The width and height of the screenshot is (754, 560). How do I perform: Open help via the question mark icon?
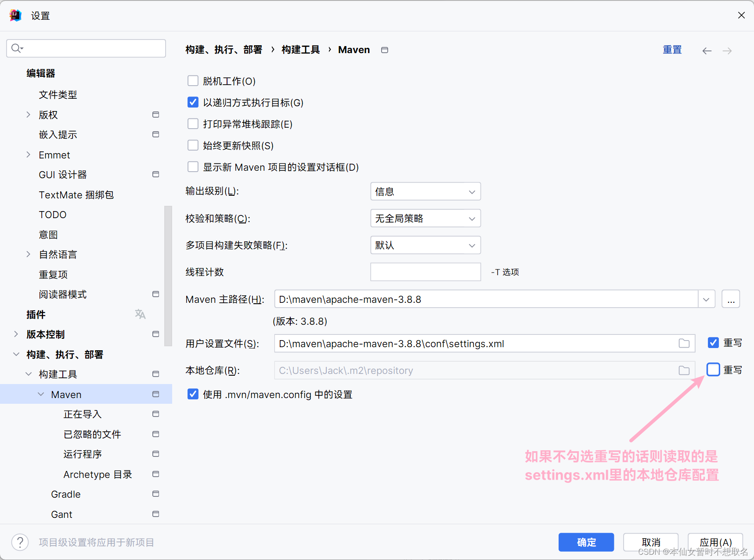click(x=20, y=542)
